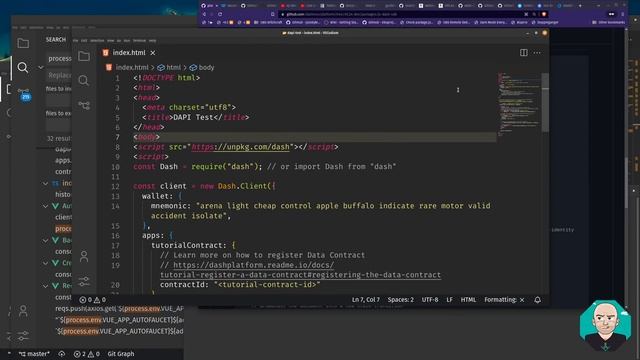Image resolution: width=640 pixels, height=360 pixels.
Task: Open Accounts menu in front VSCodium activity bar
Action: click(84, 256)
